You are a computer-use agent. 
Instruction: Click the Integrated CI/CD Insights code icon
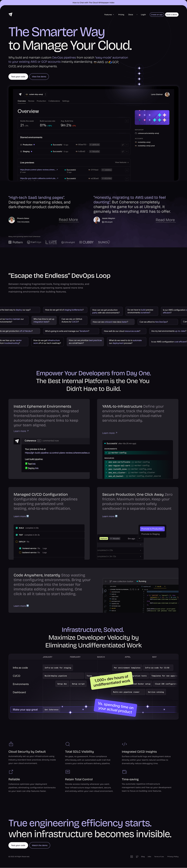pyautogui.click(x=124, y=744)
